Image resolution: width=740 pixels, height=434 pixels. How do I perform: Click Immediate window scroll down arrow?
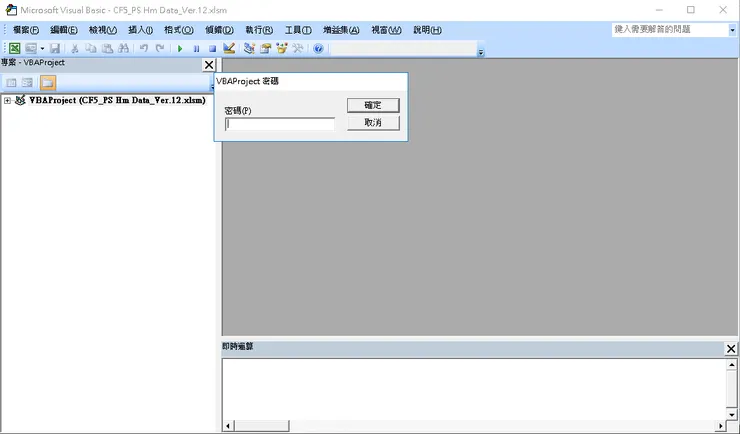click(x=732, y=415)
